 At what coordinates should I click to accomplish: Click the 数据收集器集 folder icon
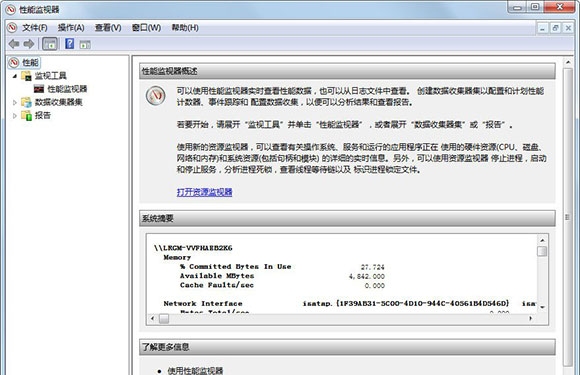coord(26,102)
